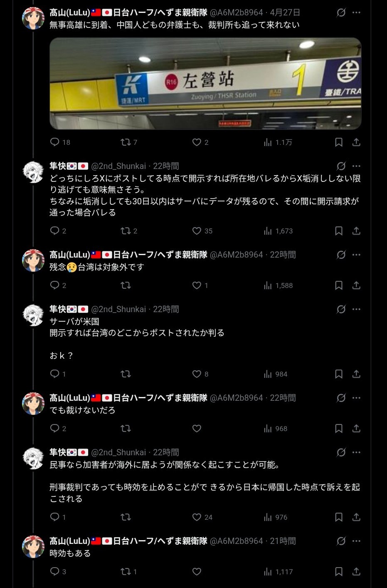387x588 pixels.
Task: Open more options on 時効もある post
Action: [356, 541]
